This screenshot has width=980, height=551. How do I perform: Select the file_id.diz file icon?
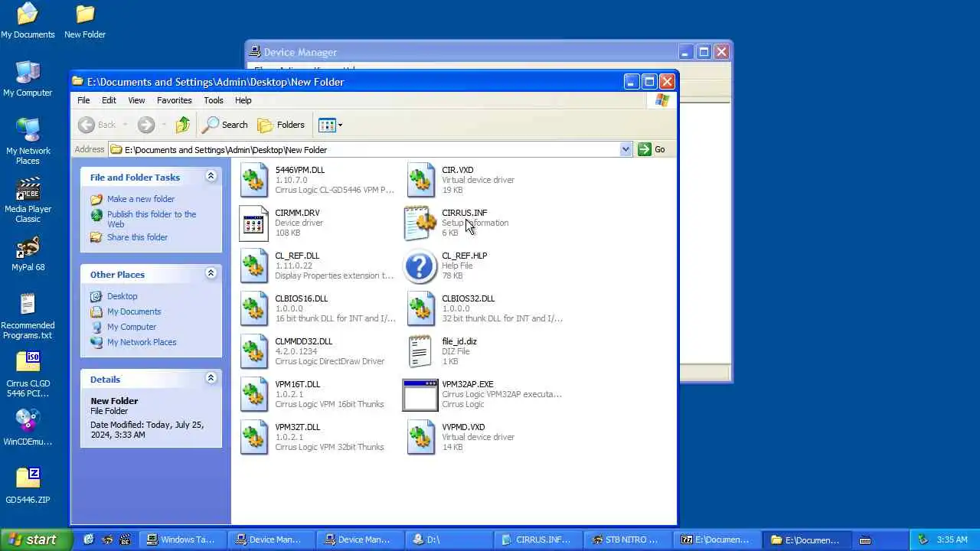[x=420, y=351]
